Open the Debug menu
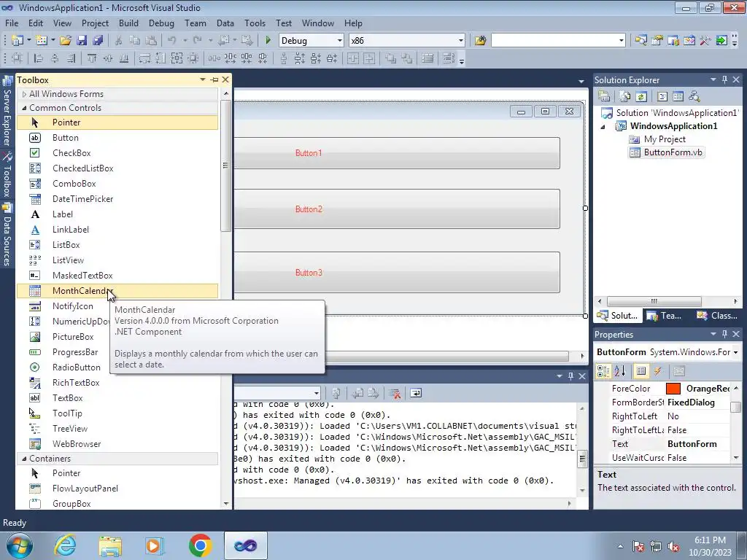This screenshot has height=560, width=747. pos(161,23)
